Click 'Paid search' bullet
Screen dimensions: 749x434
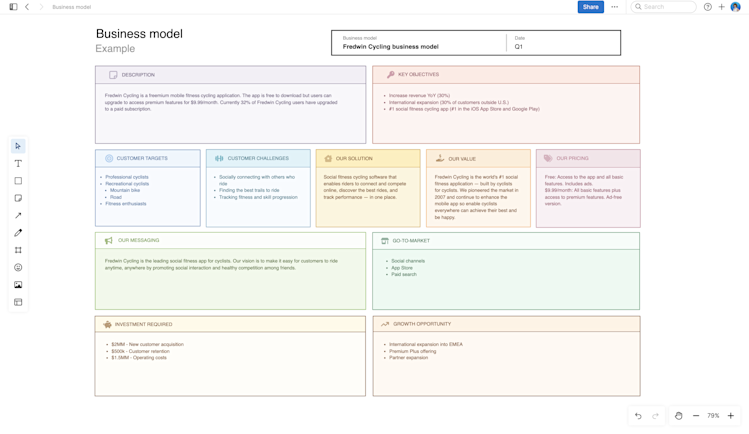click(404, 275)
